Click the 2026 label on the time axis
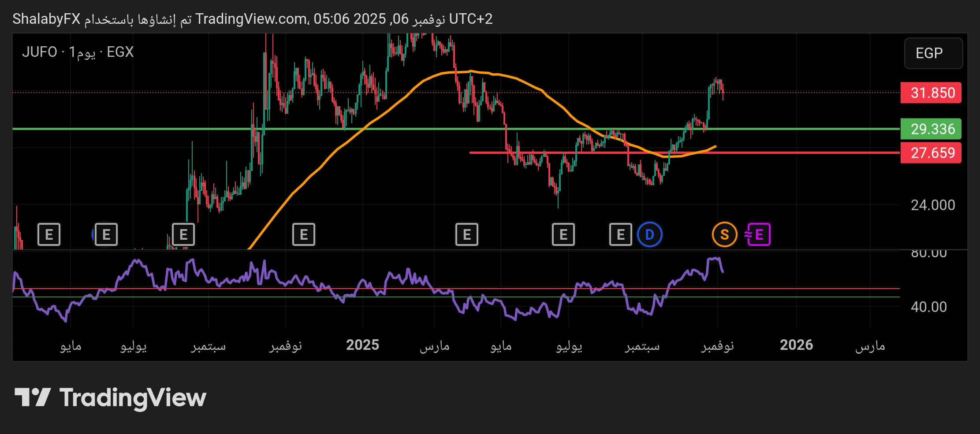This screenshot has height=434, width=980. (796, 345)
